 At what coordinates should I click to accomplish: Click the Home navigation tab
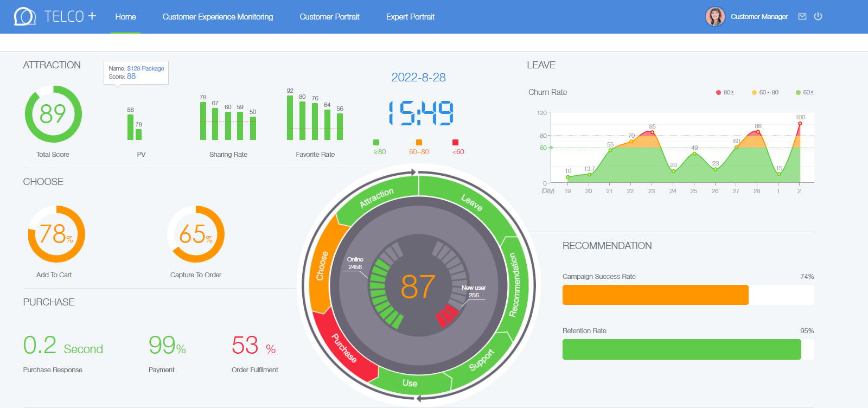coord(125,17)
